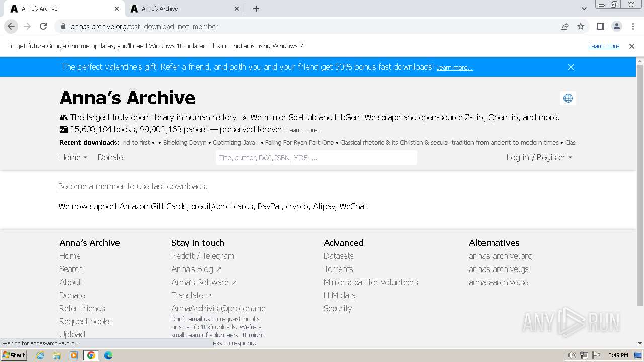Open Anna's Software external link

click(204, 282)
